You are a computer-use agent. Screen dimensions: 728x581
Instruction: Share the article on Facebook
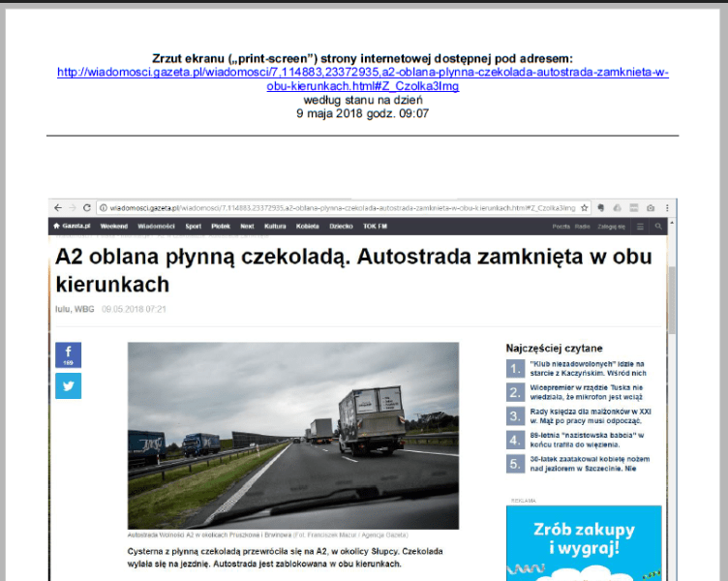[x=68, y=355]
